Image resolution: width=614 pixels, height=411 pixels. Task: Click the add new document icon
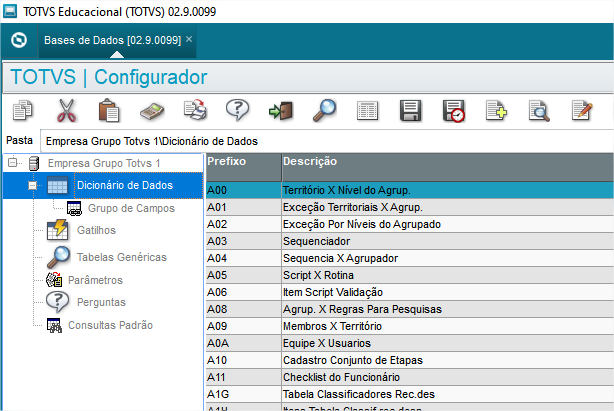click(496, 110)
